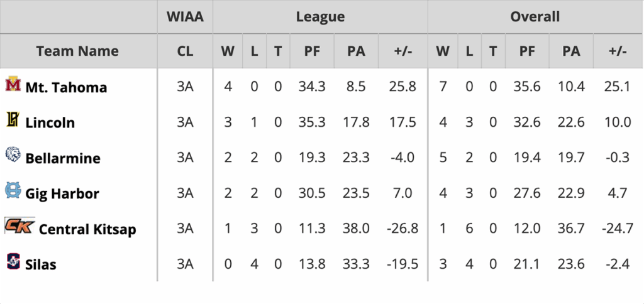Click the Lincoln team logo icon

click(x=13, y=120)
